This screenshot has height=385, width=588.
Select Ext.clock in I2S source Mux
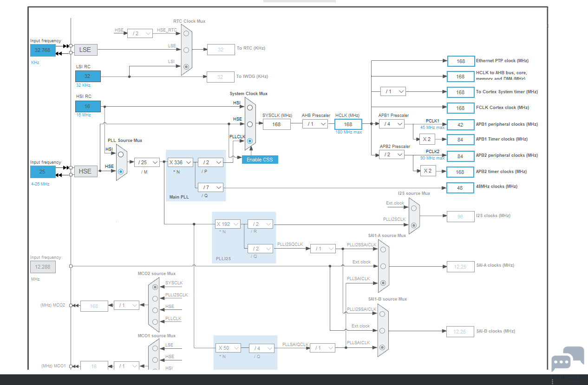[414, 208]
